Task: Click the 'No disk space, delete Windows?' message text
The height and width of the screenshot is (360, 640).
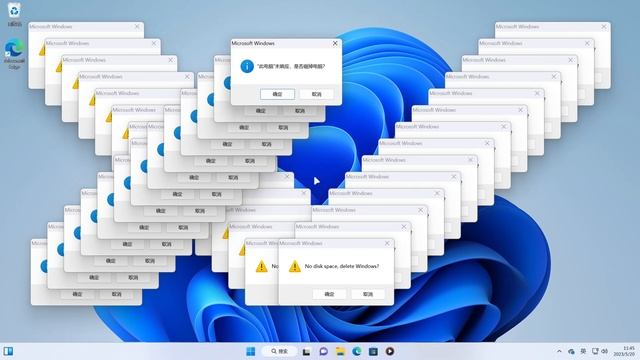Action: tap(342, 266)
